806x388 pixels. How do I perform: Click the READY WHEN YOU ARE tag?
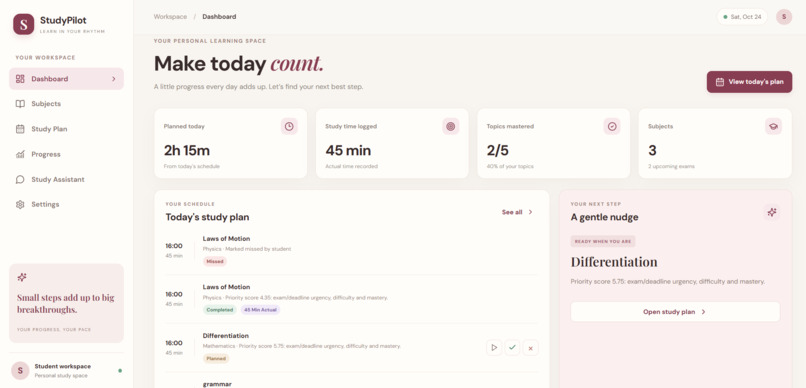(x=603, y=242)
